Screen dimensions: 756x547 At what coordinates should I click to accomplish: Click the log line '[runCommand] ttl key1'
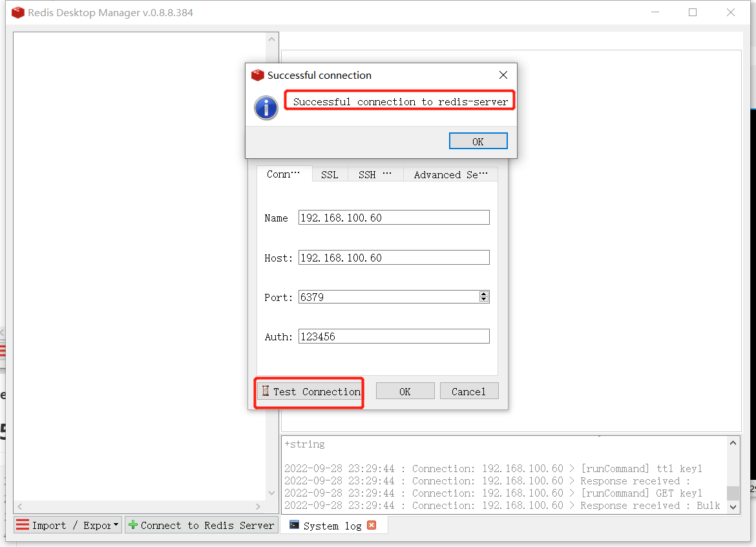point(493,468)
